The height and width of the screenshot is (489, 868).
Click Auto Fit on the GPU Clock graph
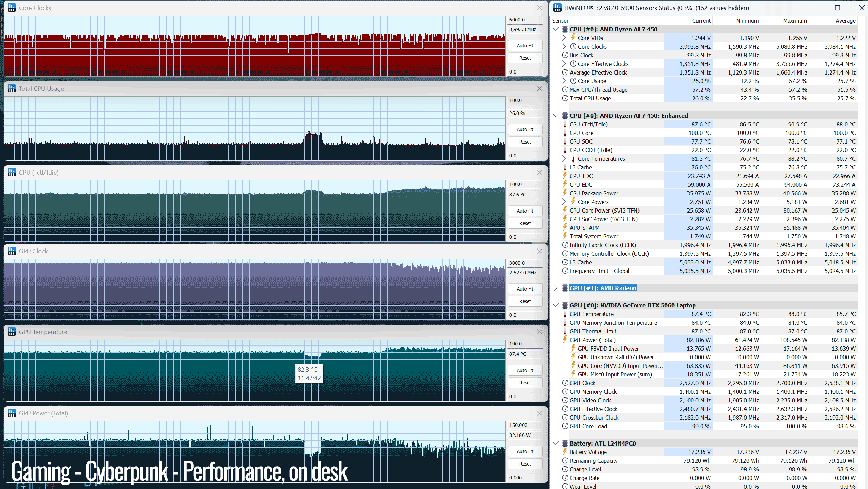click(525, 289)
